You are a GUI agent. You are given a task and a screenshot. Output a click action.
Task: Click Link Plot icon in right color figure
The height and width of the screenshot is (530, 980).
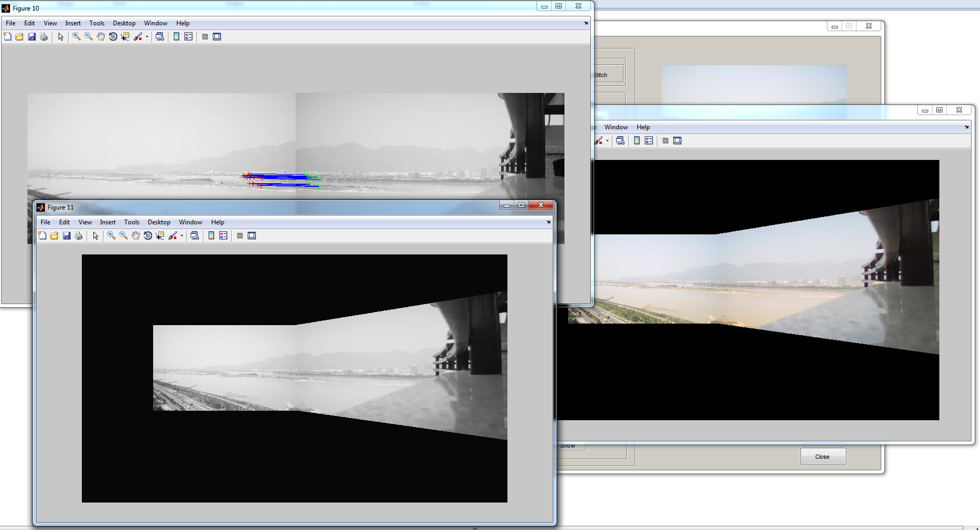620,140
